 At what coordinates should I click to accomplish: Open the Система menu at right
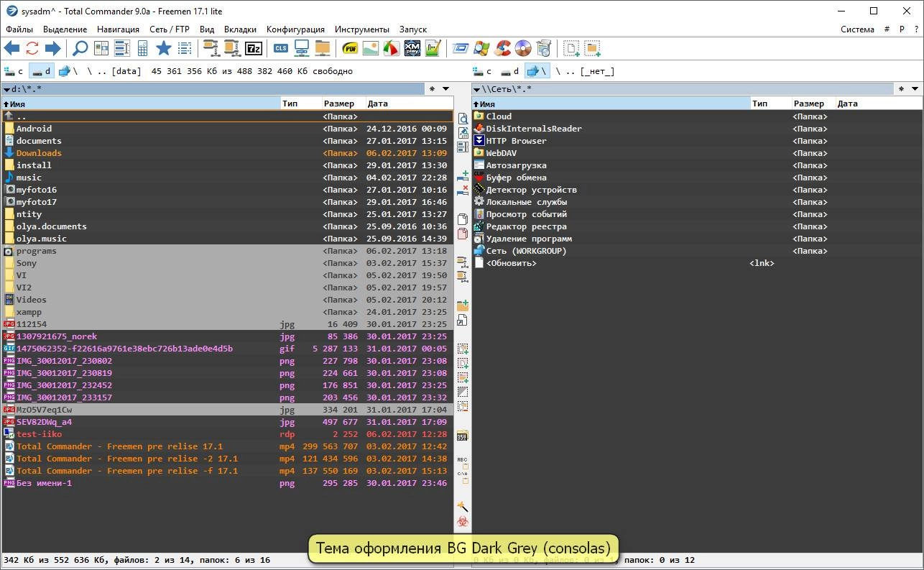pyautogui.click(x=858, y=29)
